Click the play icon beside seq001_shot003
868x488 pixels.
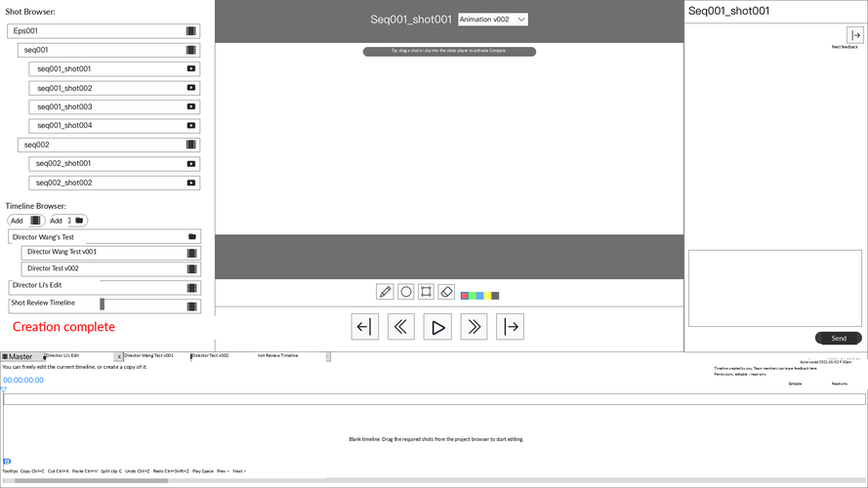[191, 106]
